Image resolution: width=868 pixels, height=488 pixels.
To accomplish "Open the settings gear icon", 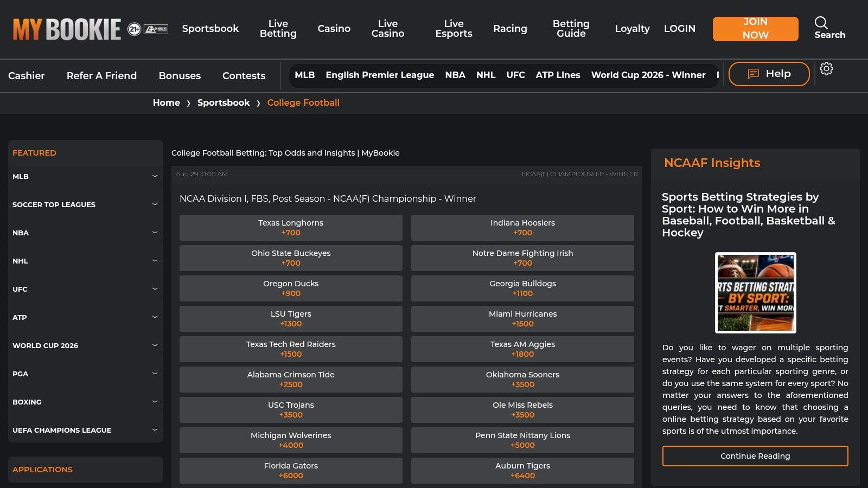I will point(826,69).
